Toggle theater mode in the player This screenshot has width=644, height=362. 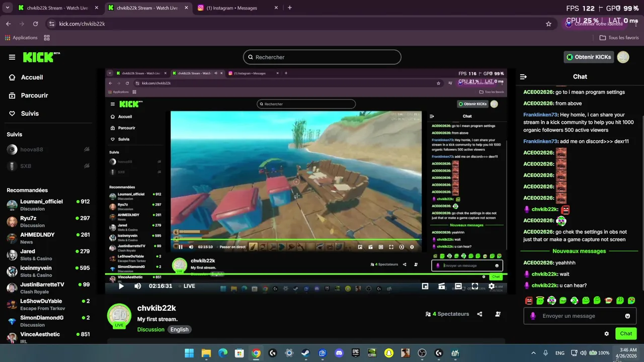click(458, 286)
